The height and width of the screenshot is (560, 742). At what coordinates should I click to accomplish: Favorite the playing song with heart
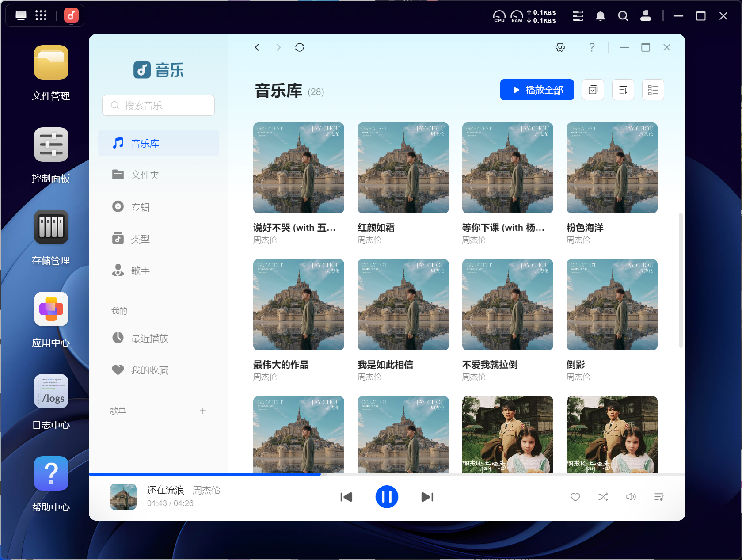[575, 497]
